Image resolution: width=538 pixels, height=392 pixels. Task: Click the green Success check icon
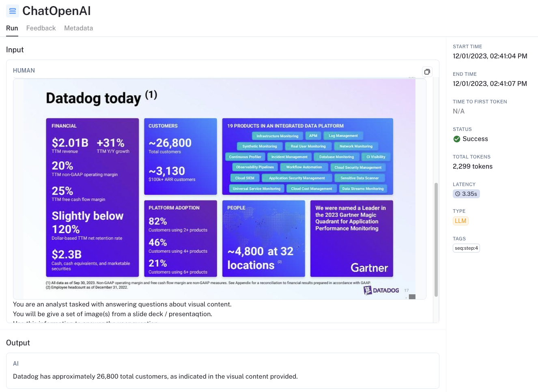pyautogui.click(x=456, y=139)
